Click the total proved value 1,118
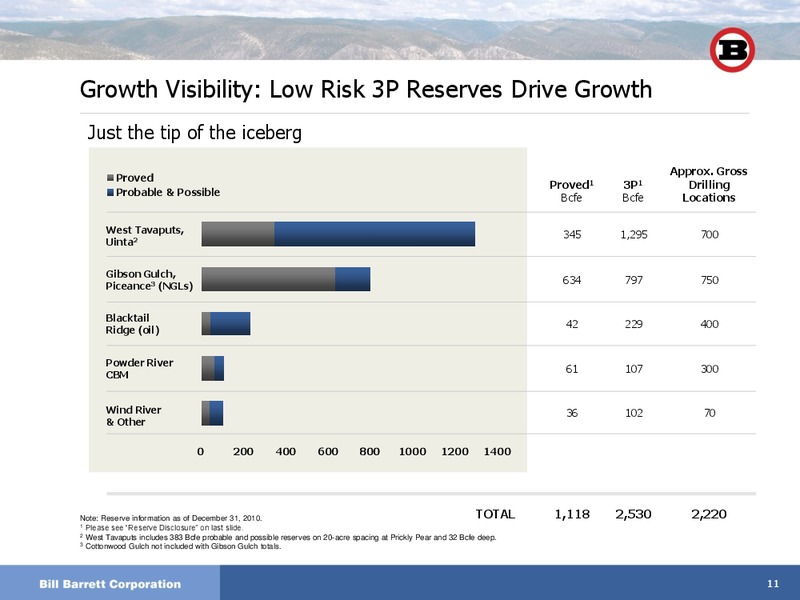 click(x=572, y=514)
